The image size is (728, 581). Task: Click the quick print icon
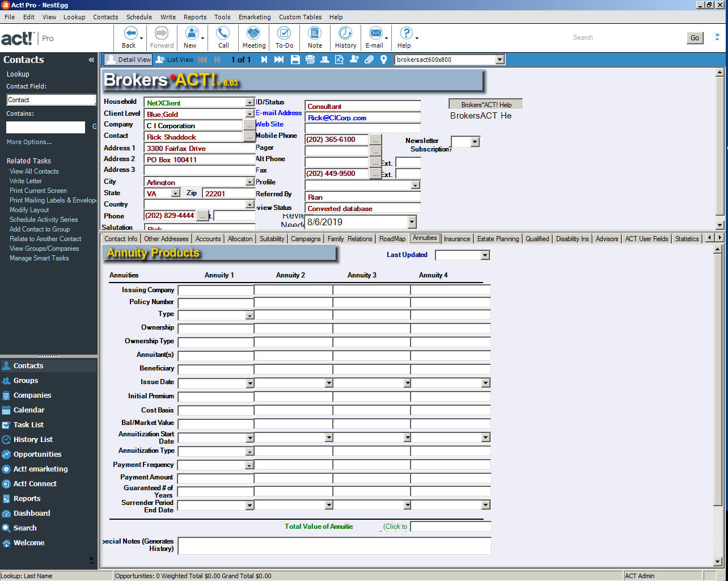tap(310, 60)
